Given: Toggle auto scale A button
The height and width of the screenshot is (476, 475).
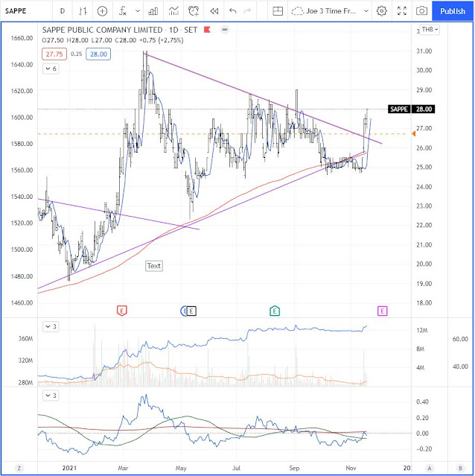Looking at the screenshot, I should [430, 468].
